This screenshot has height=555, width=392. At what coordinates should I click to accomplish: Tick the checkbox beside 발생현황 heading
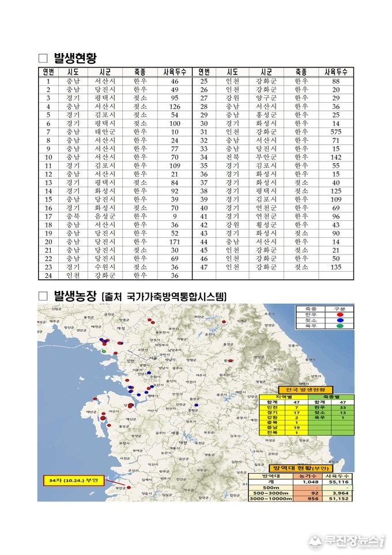coord(43,58)
